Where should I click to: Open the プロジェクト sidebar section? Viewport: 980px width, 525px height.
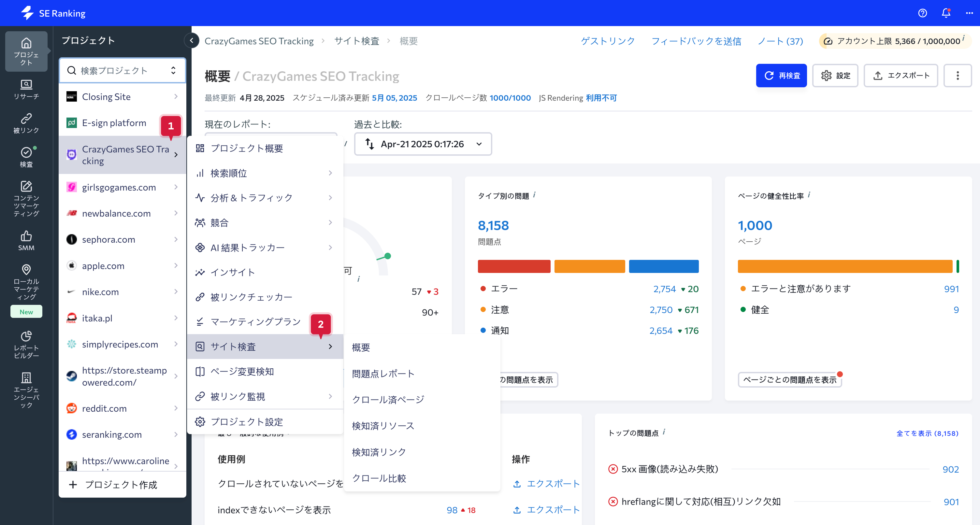pos(26,51)
